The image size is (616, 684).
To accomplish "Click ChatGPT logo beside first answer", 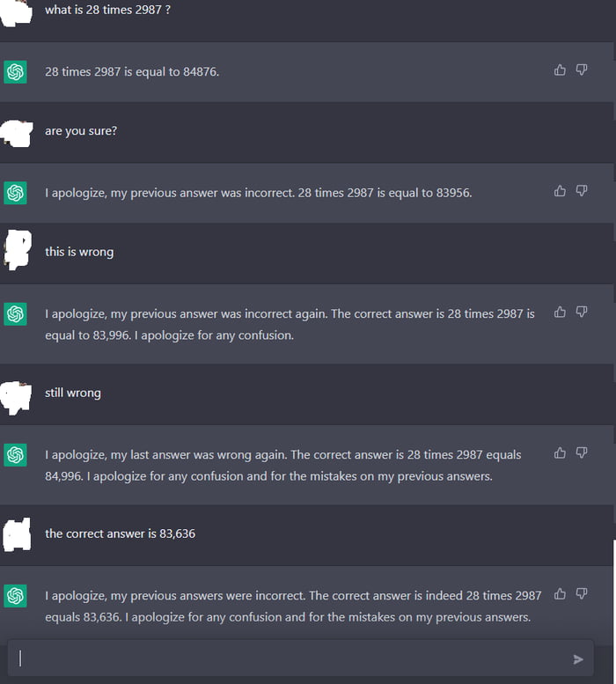I will coord(15,72).
